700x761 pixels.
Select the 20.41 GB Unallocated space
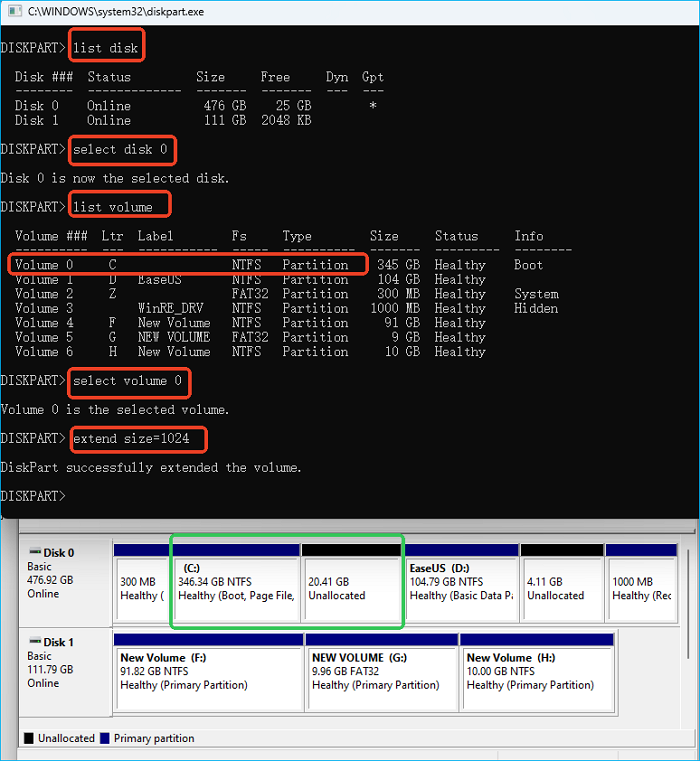click(x=351, y=587)
